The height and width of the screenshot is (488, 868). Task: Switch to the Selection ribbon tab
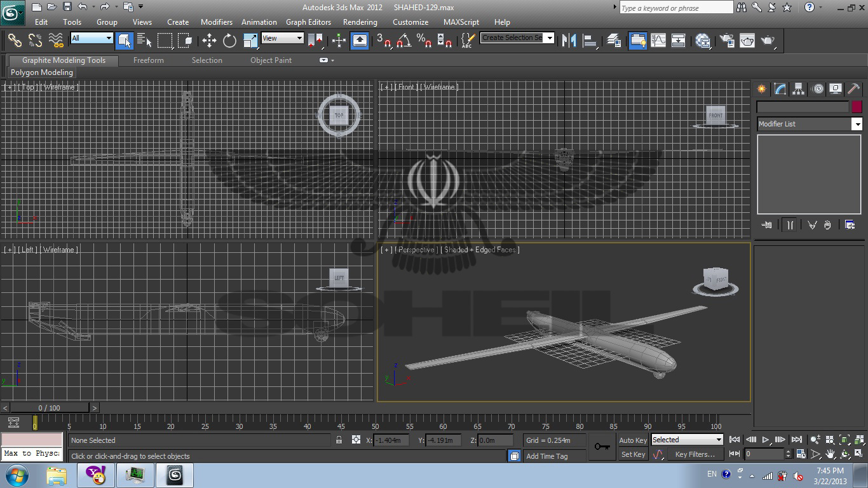[x=207, y=60]
